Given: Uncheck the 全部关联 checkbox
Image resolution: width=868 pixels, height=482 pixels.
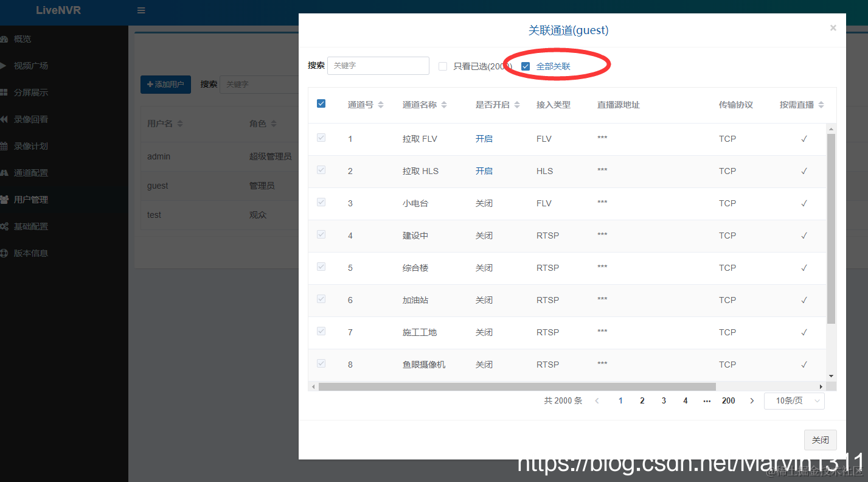Looking at the screenshot, I should tap(525, 66).
